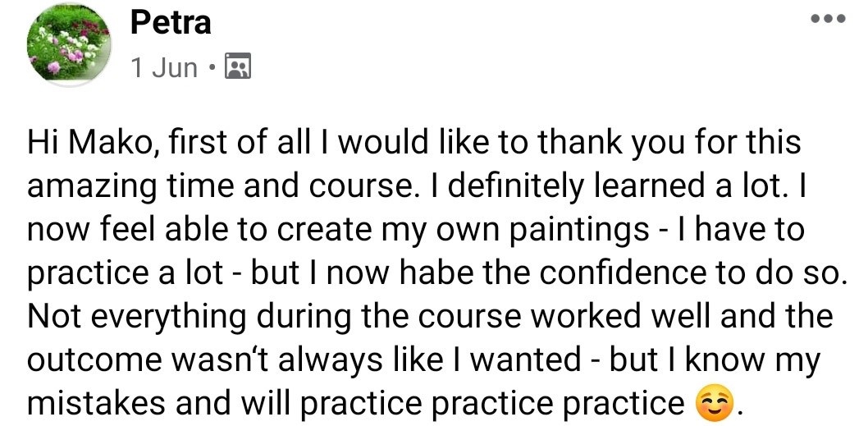This screenshot has width=868, height=426.
Task: Click the word 'mistakes' in the post
Action: [x=96, y=403]
